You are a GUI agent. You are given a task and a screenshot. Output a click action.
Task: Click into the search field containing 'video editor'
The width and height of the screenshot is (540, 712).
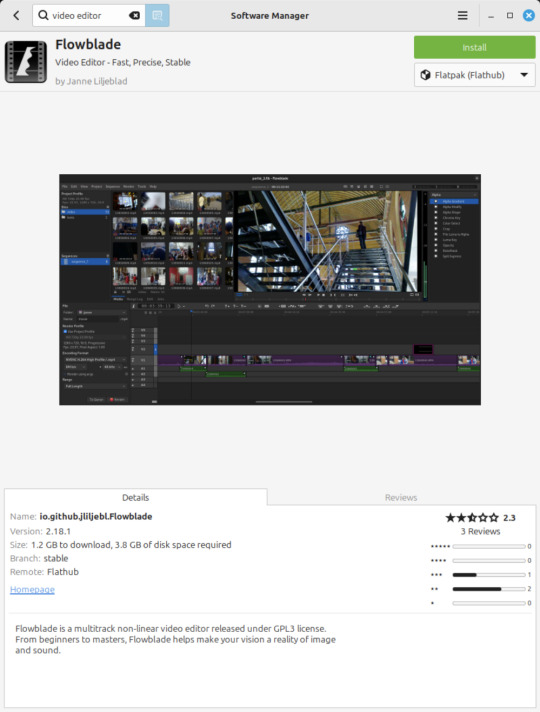(89, 15)
